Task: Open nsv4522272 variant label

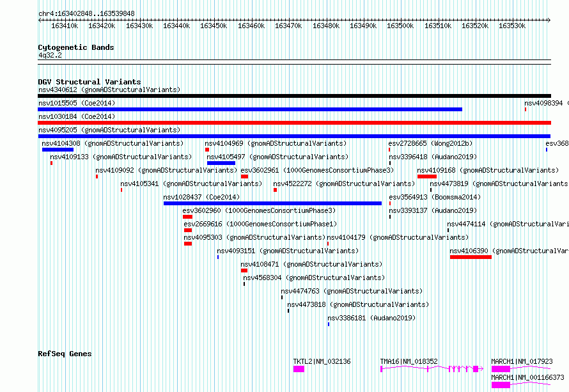Action: pos(344,184)
